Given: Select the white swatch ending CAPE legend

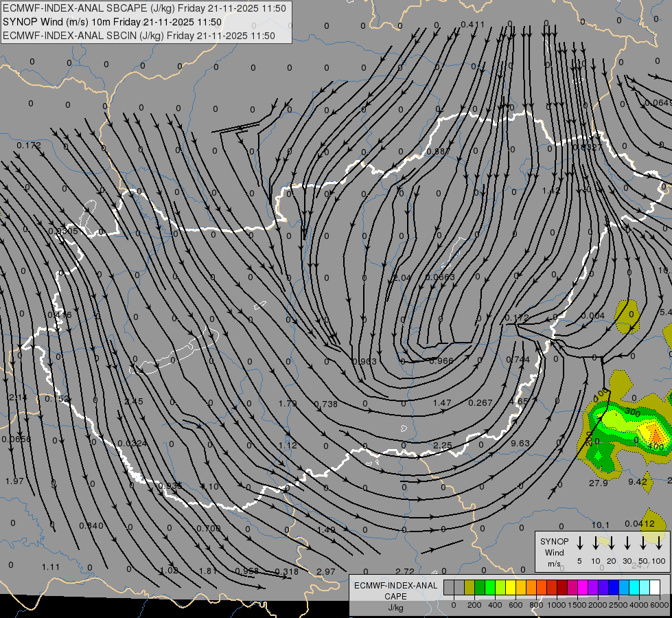Looking at the screenshot, I should [655, 588].
